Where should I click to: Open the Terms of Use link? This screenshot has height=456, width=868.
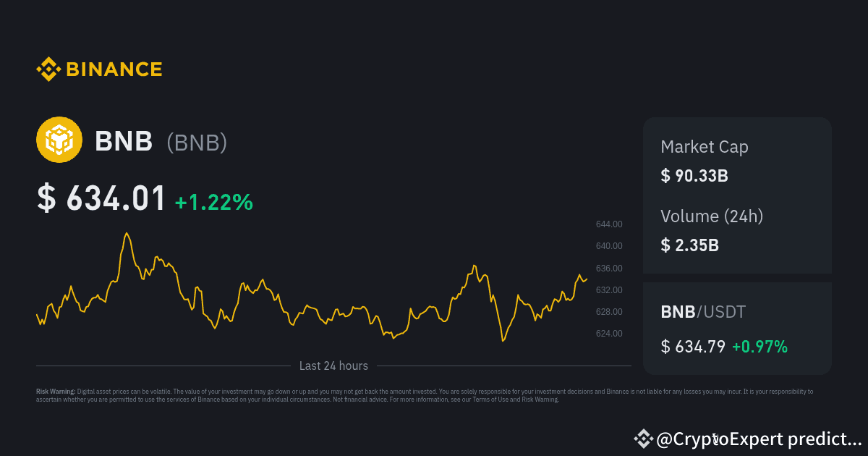tap(489, 398)
